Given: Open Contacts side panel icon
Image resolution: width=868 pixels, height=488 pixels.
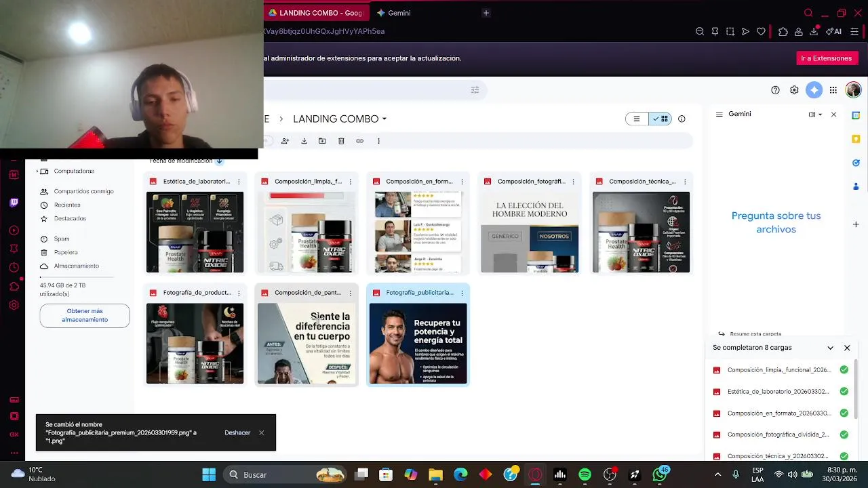Looking at the screenshot, I should (856, 186).
